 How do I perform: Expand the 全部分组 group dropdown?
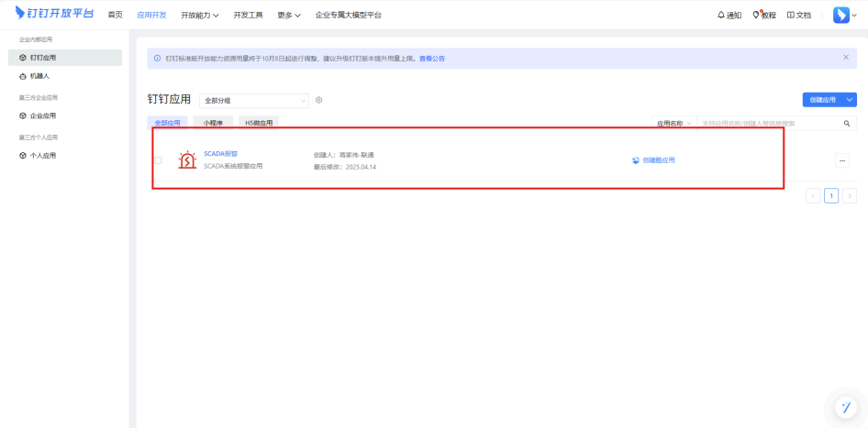(x=254, y=101)
